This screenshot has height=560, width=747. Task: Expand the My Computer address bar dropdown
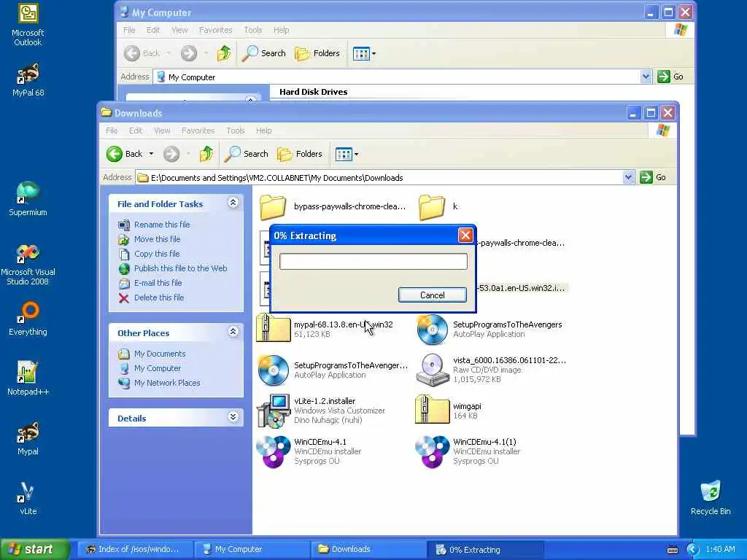(x=646, y=76)
